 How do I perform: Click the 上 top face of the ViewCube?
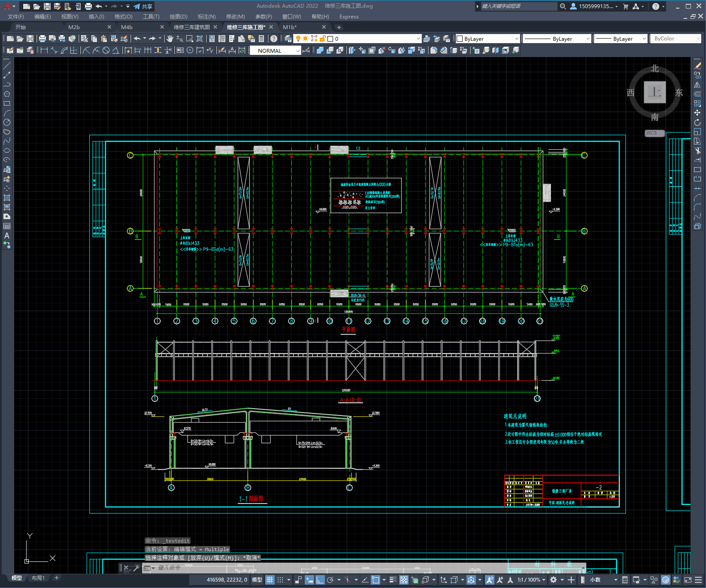[655, 92]
